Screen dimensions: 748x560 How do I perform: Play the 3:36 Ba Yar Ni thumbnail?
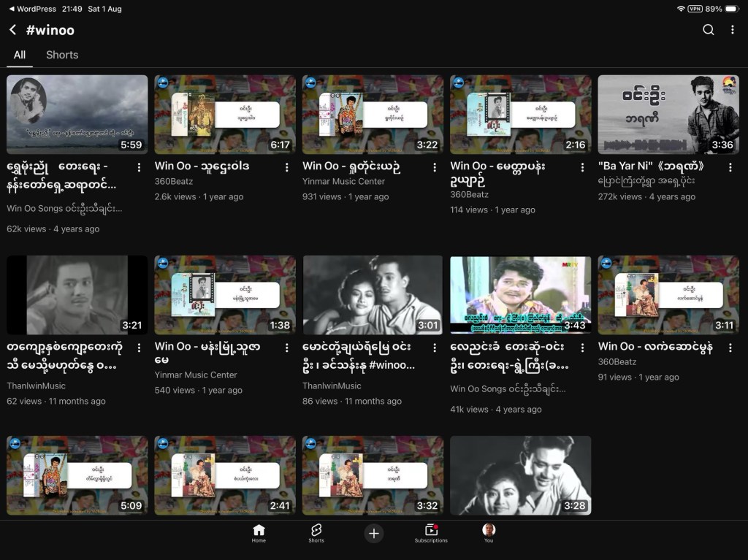pos(669,115)
